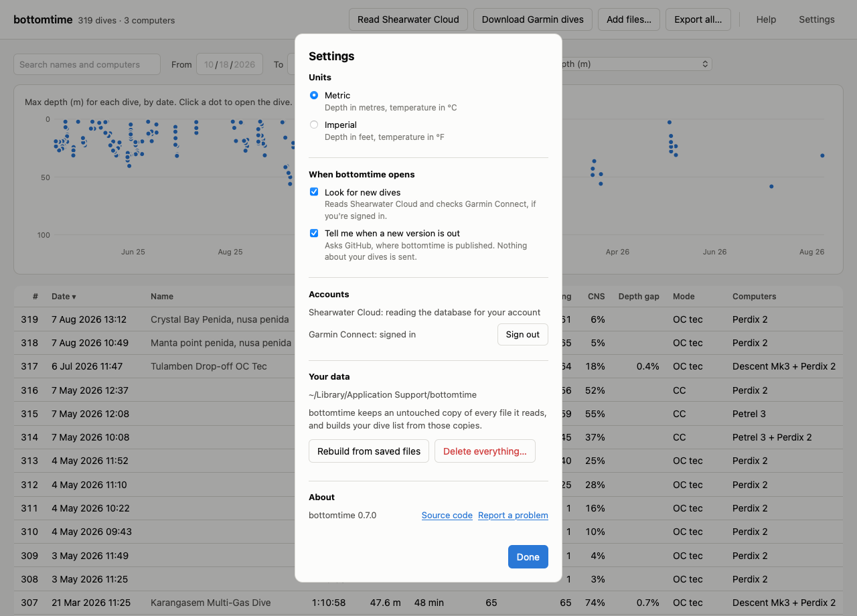Focus the Search names and computers field
Image resolution: width=857 pixels, height=616 pixels.
click(87, 64)
